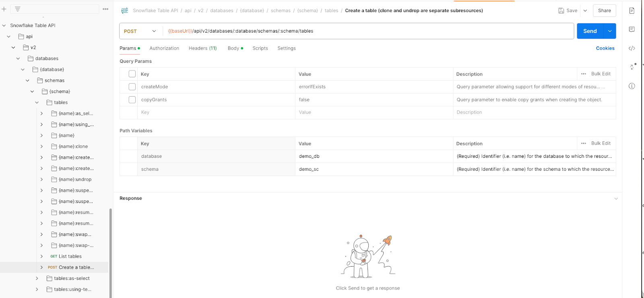Click the plus icon to create new
Screen dimensions: 644x298
coord(4,9)
